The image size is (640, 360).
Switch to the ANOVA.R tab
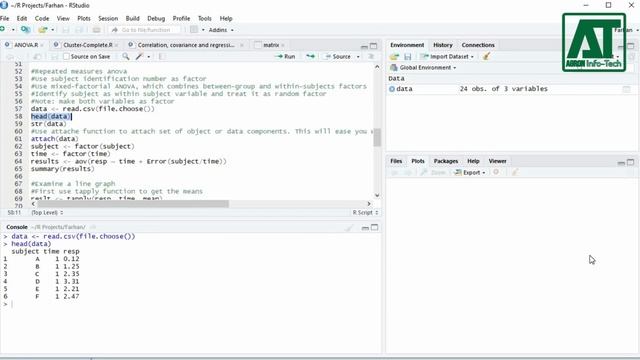pyautogui.click(x=25, y=45)
